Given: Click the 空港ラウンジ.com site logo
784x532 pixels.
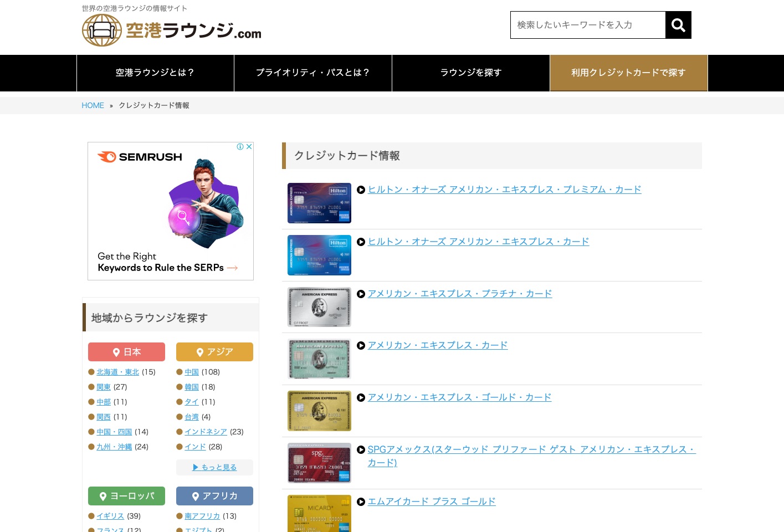Looking at the screenshot, I should coord(172,30).
